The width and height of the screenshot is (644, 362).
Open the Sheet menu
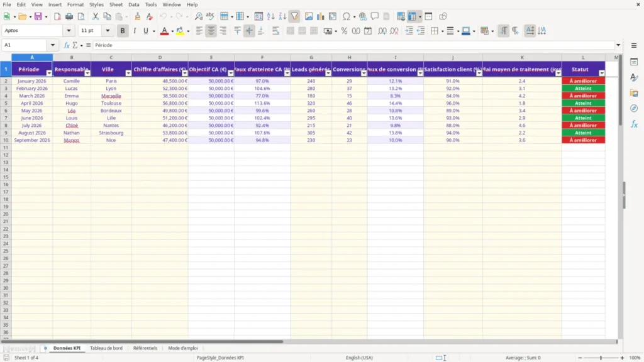[116, 4]
